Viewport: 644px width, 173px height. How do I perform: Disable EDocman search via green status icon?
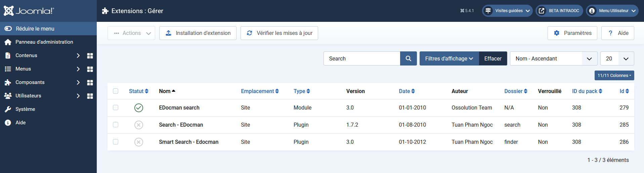pos(138,108)
